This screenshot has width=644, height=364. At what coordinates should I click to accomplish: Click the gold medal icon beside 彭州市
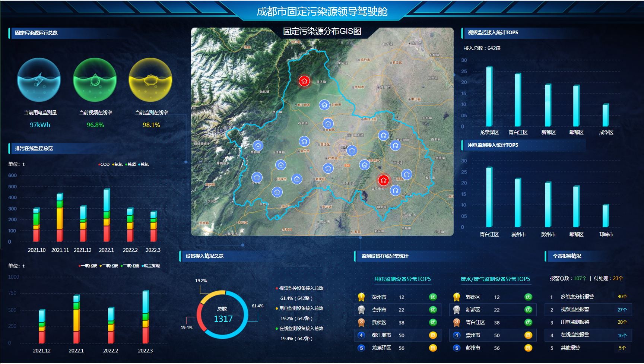coord(361,297)
